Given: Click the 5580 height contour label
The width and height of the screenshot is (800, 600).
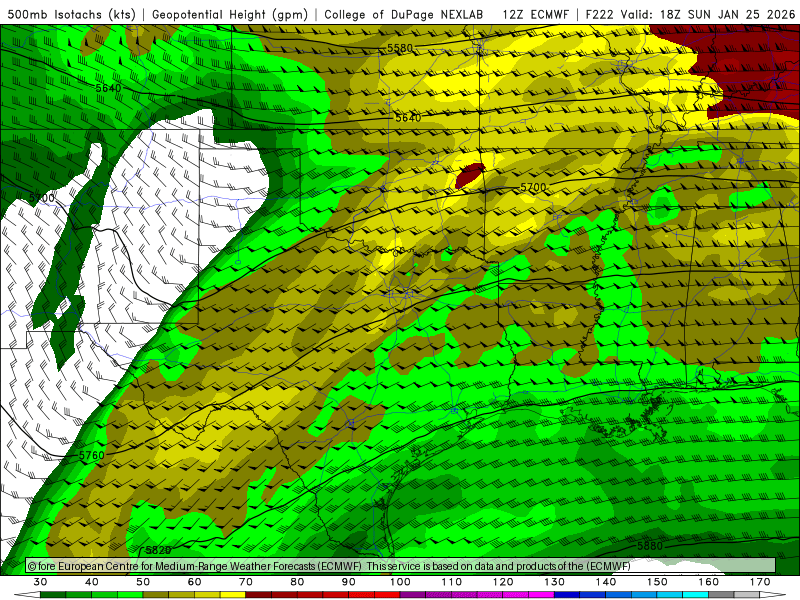Looking at the screenshot, I should click(399, 48).
